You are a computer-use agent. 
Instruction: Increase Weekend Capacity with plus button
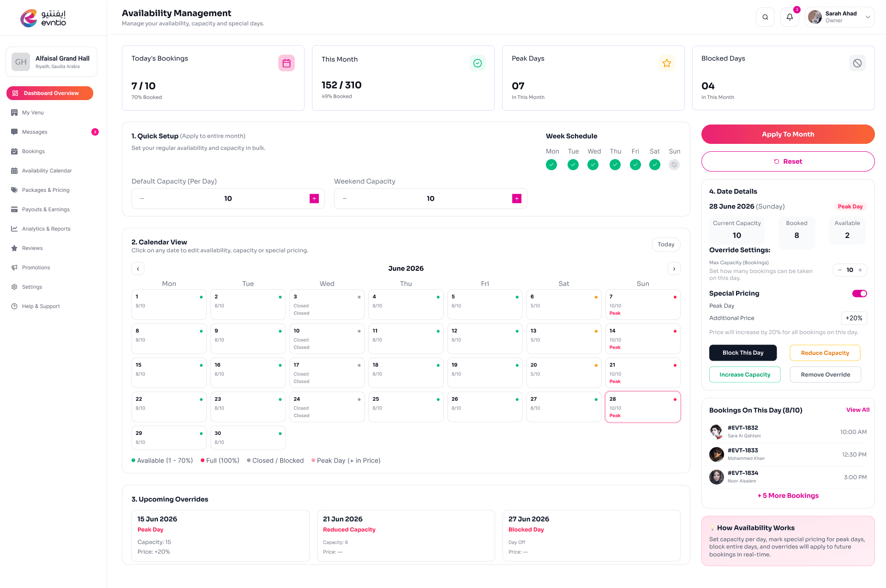tap(517, 199)
